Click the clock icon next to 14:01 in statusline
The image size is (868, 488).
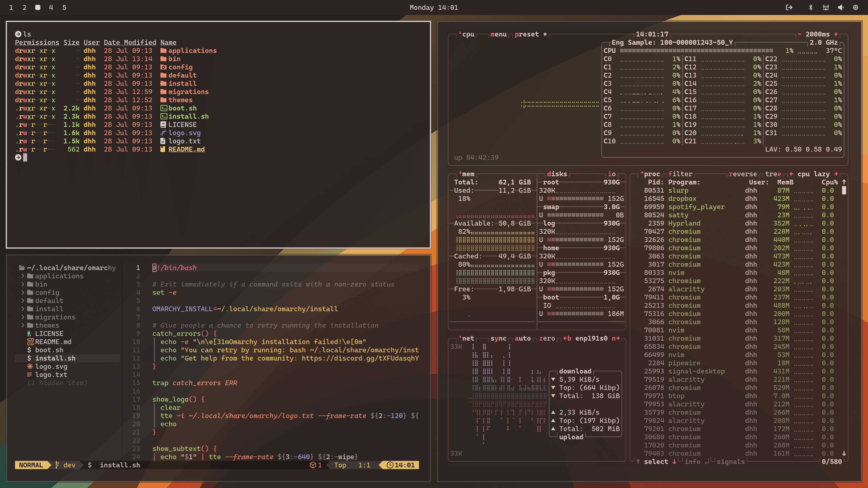coord(390,465)
